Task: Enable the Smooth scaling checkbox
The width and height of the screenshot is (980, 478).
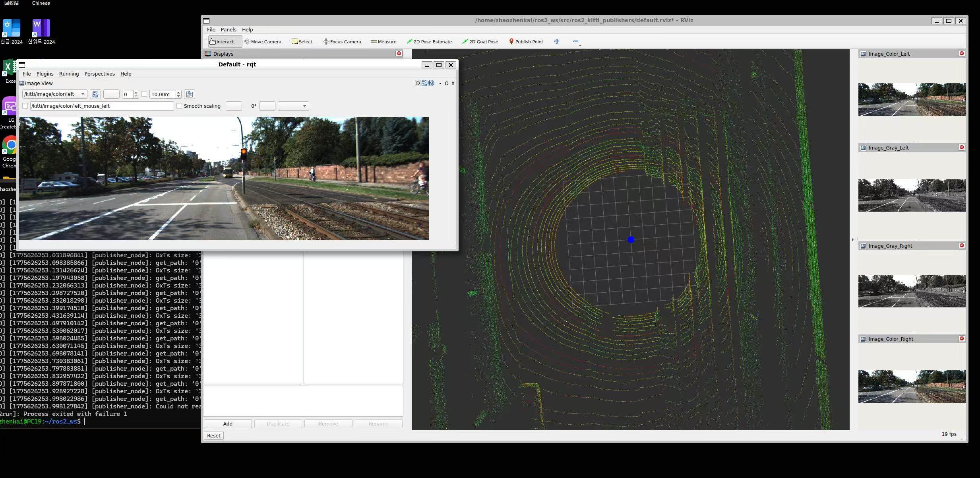Action: point(179,106)
